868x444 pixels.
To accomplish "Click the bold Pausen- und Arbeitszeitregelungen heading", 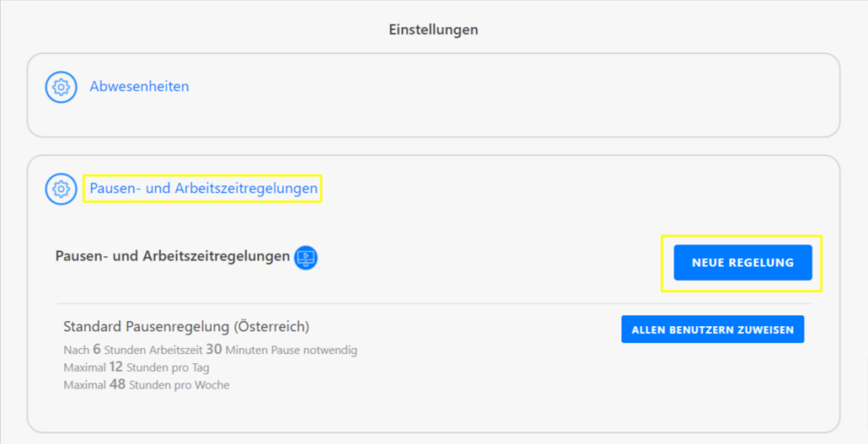I will [x=172, y=256].
